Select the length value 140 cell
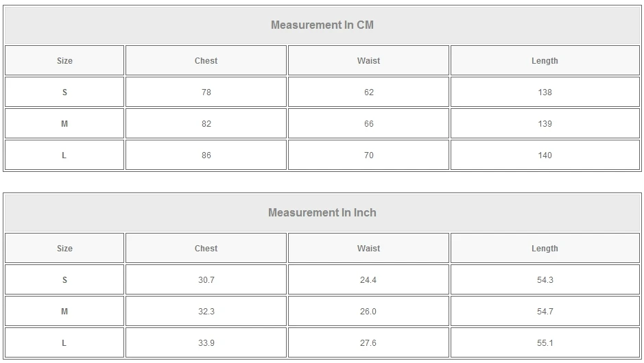The width and height of the screenshot is (644, 363). pos(545,155)
